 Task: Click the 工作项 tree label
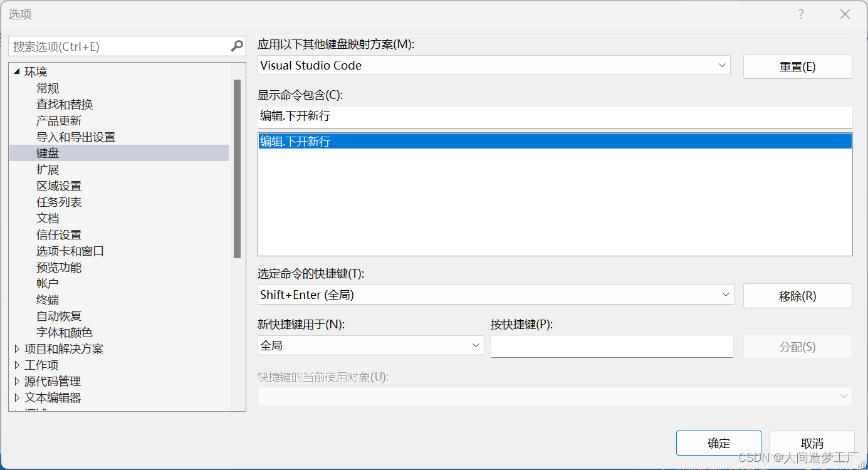tap(41, 365)
